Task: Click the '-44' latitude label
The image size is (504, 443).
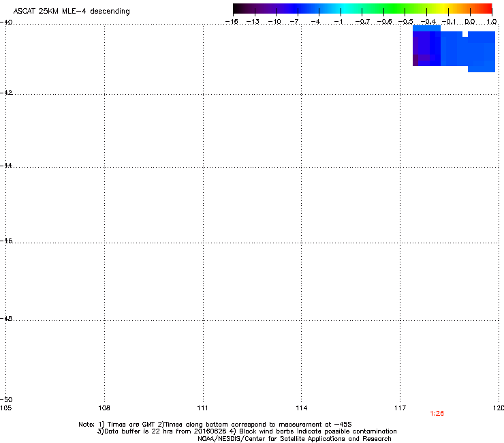Action: tap(6, 166)
